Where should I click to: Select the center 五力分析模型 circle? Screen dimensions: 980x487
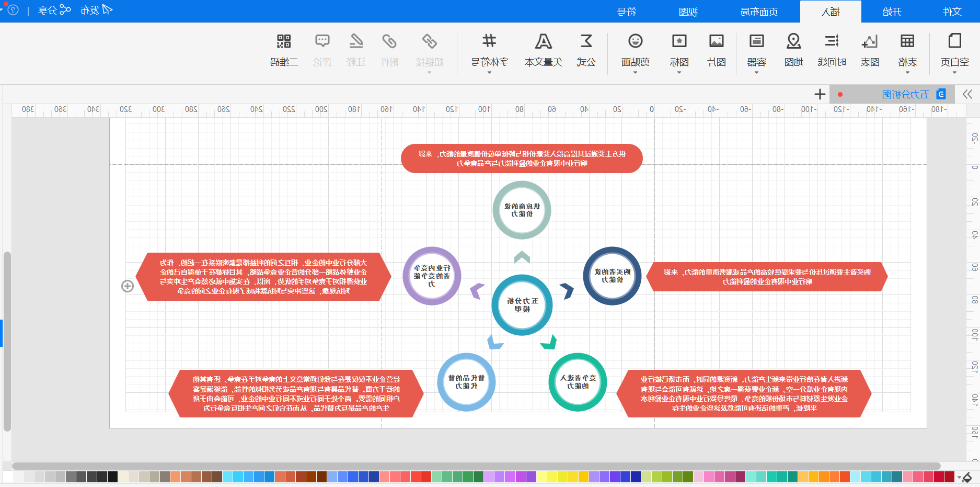click(x=522, y=305)
